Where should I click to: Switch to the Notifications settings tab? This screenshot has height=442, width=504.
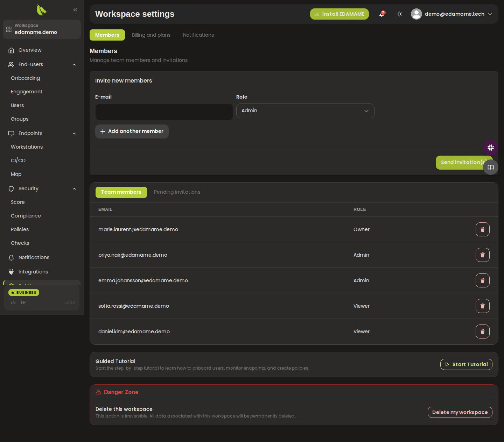click(198, 35)
